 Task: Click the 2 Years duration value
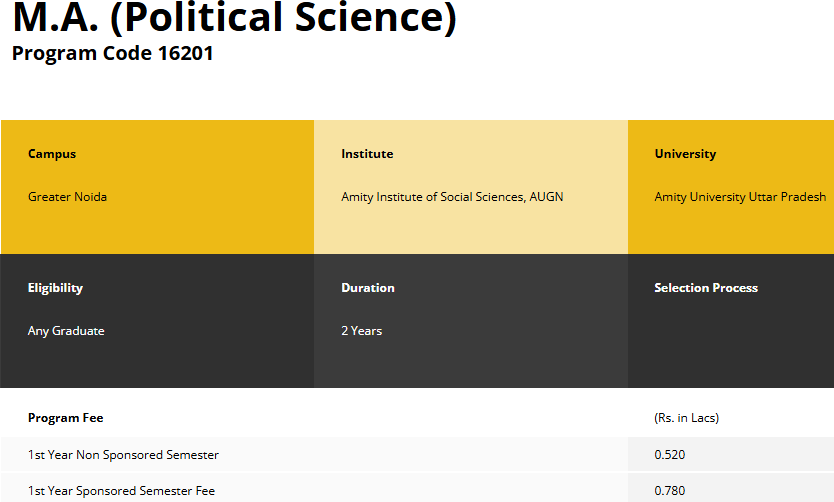tap(361, 331)
